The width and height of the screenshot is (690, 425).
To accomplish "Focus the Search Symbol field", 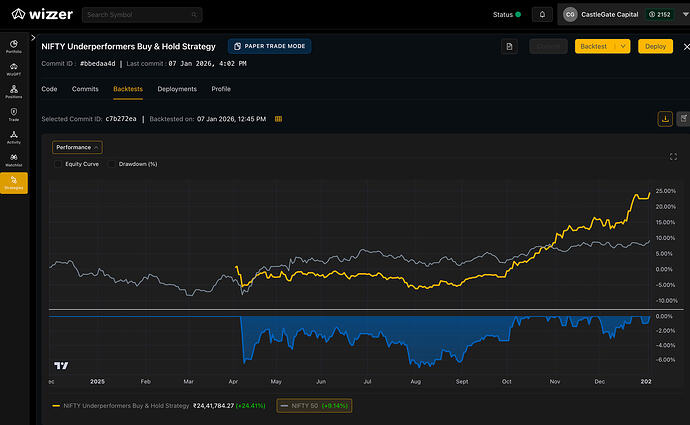I will (x=142, y=15).
